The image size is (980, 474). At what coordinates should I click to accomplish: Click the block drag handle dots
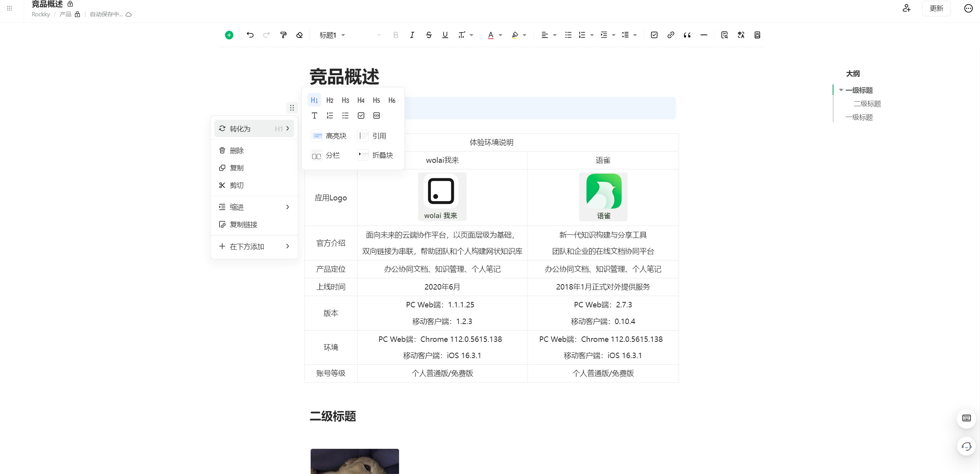click(x=292, y=108)
